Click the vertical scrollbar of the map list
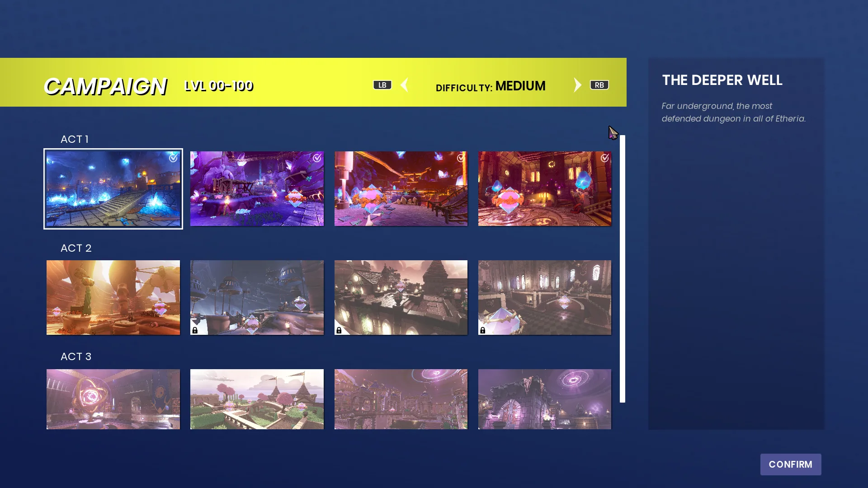Viewport: 868px width, 488px height. pos(623,269)
